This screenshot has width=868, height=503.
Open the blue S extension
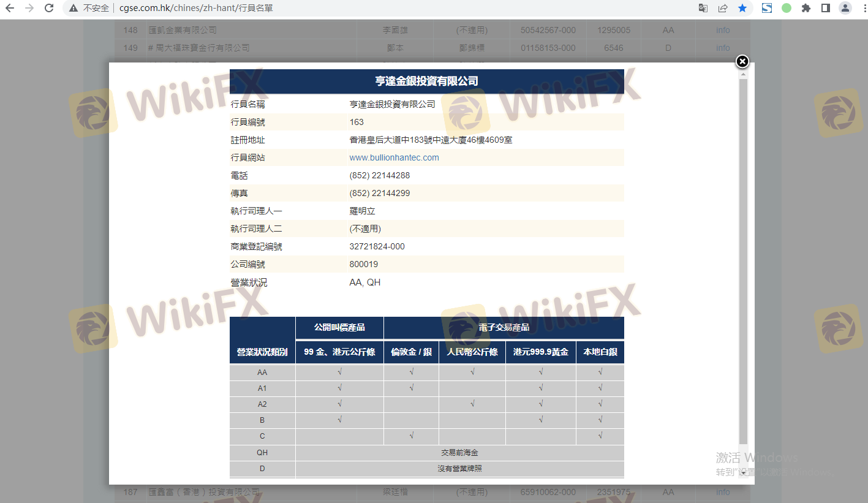pos(767,9)
